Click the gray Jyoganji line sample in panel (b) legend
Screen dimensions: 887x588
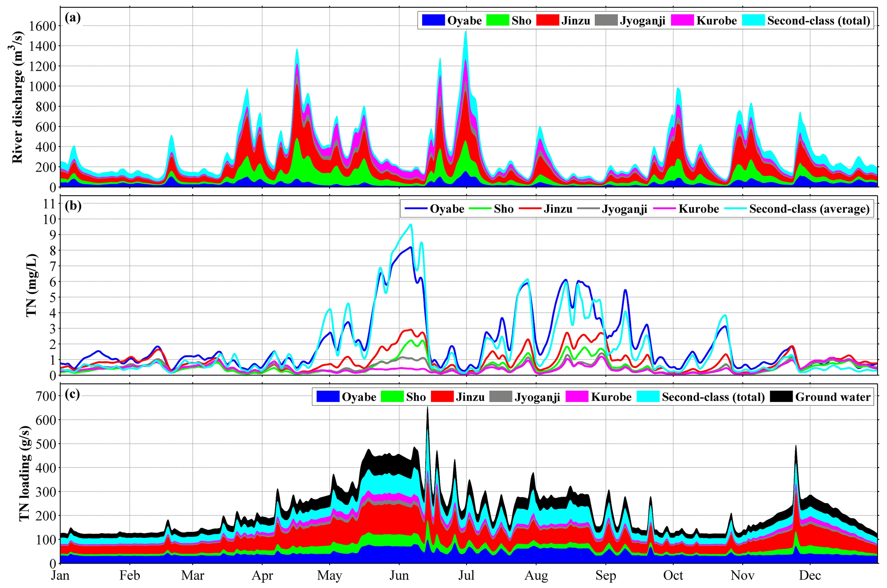pyautogui.click(x=589, y=209)
